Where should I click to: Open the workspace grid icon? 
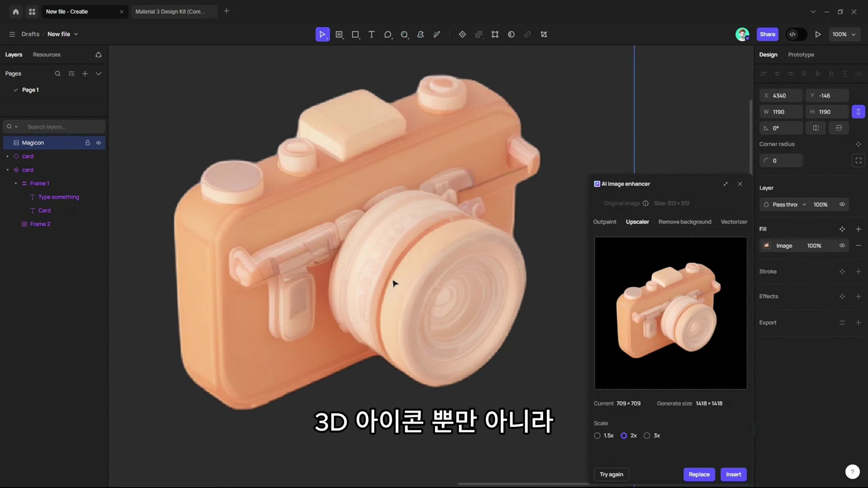[32, 12]
